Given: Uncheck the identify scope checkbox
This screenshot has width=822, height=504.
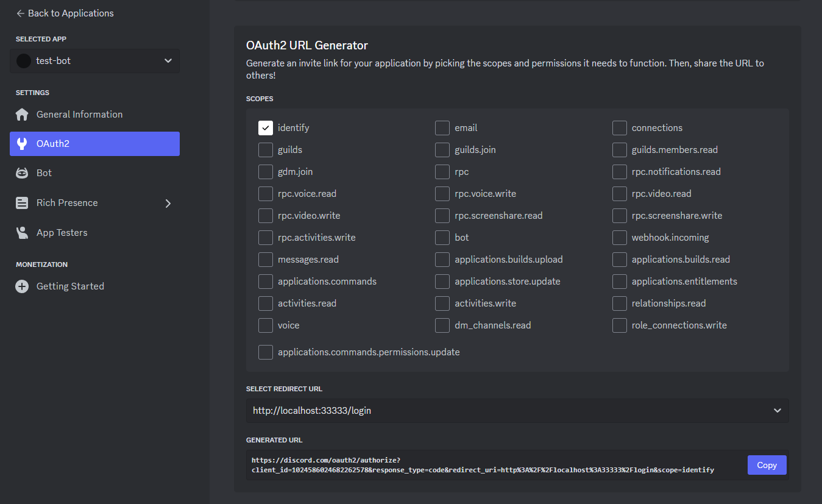Looking at the screenshot, I should (266, 128).
